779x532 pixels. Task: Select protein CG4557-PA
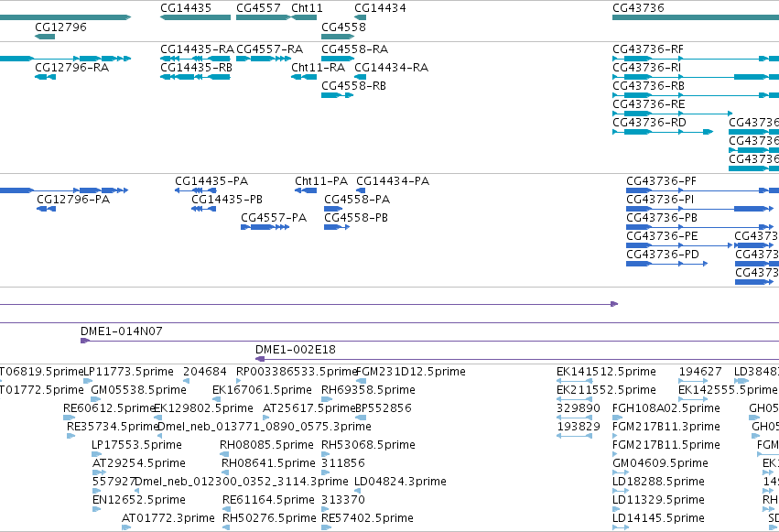265,227
